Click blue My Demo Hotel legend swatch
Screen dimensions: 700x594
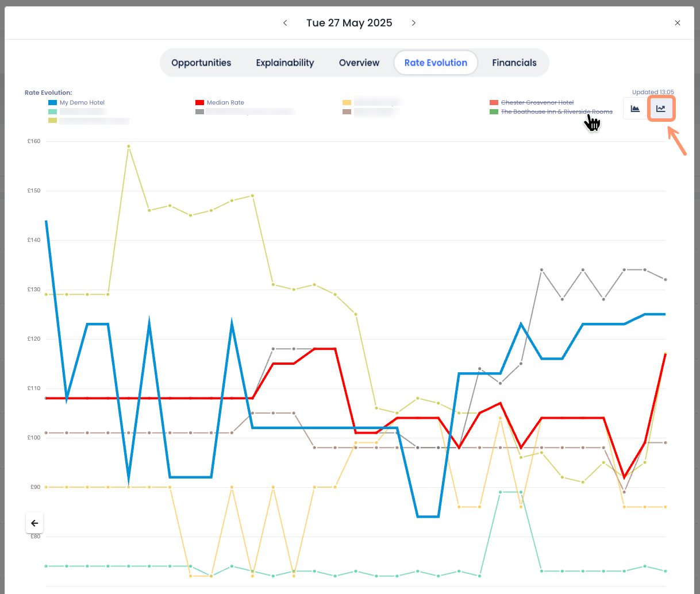point(52,103)
